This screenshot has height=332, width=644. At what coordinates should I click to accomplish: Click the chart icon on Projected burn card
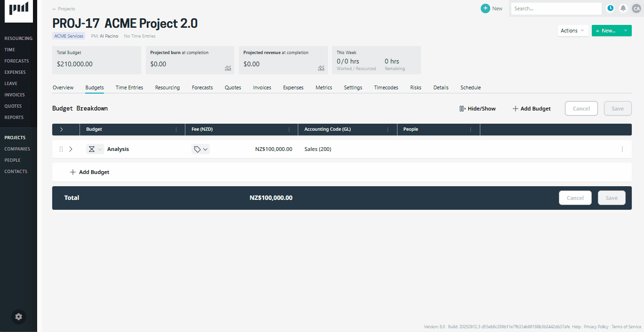(x=228, y=68)
